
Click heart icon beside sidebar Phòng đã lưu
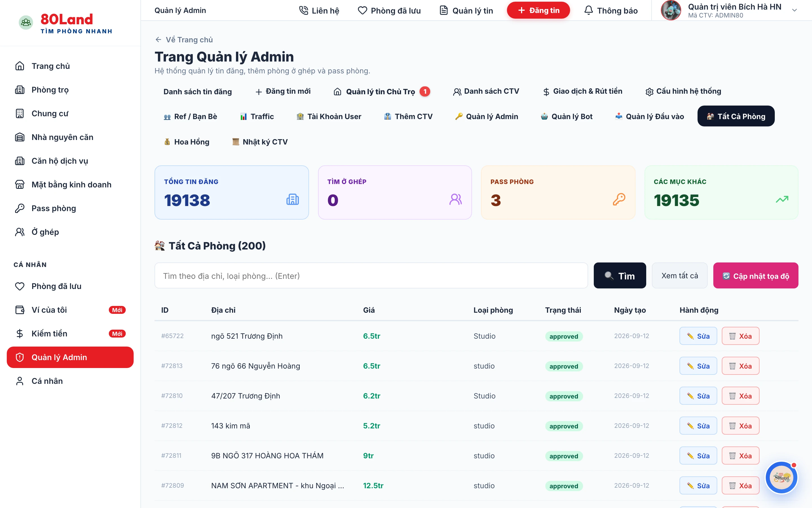click(20, 286)
